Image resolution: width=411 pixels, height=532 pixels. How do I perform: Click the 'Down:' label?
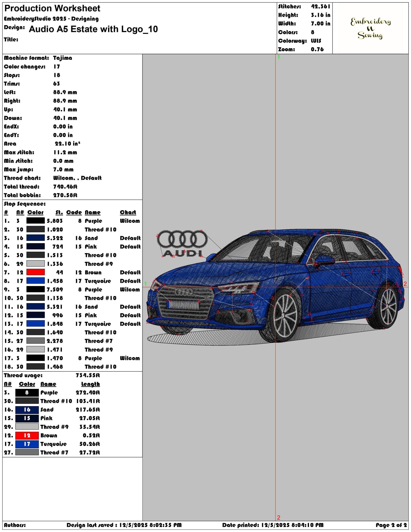click(x=13, y=118)
